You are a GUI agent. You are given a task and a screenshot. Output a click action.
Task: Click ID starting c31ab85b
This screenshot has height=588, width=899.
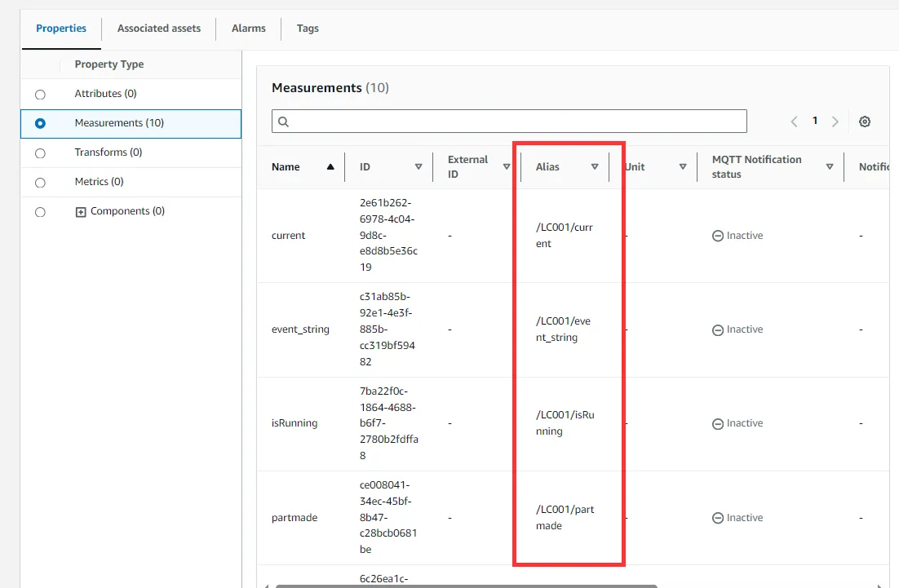coord(387,329)
